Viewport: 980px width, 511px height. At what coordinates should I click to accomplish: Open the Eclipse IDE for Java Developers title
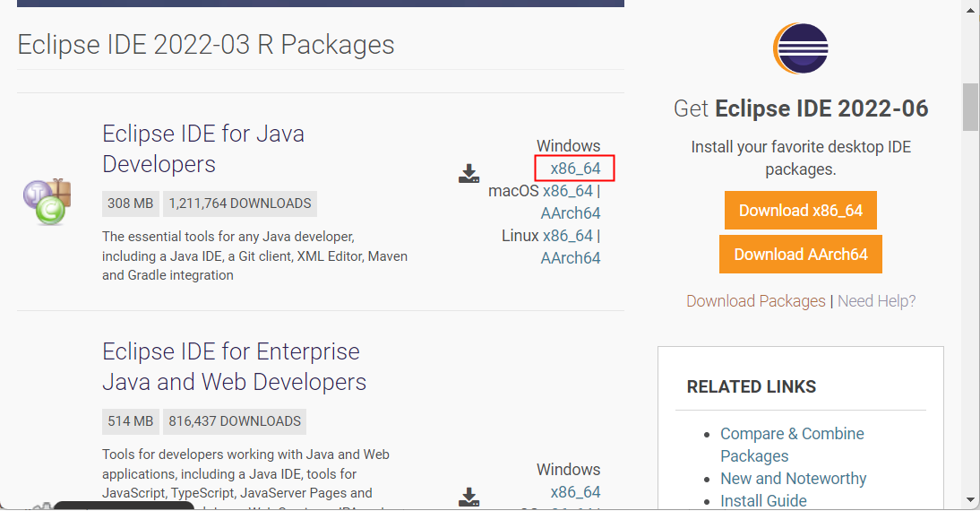coord(203,149)
